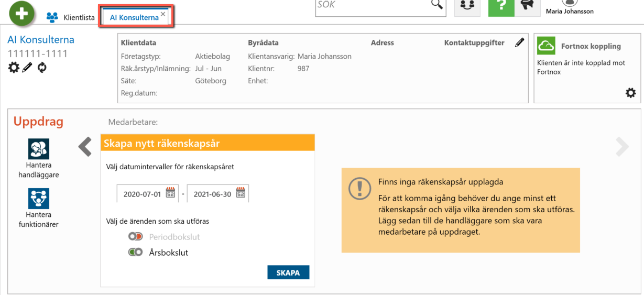This screenshot has width=644, height=295.
Task: Edit Kontaktuppgifter with the pencil icon
Action: pyautogui.click(x=519, y=42)
